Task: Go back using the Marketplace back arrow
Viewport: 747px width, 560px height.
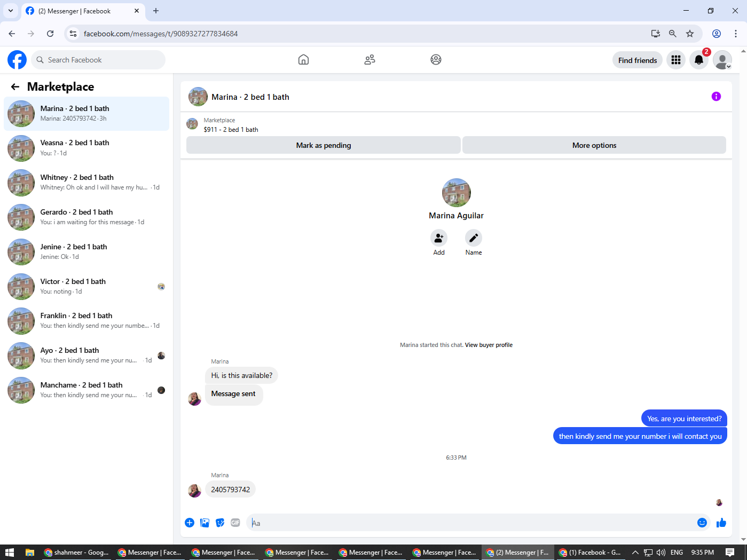Action: 15,86
